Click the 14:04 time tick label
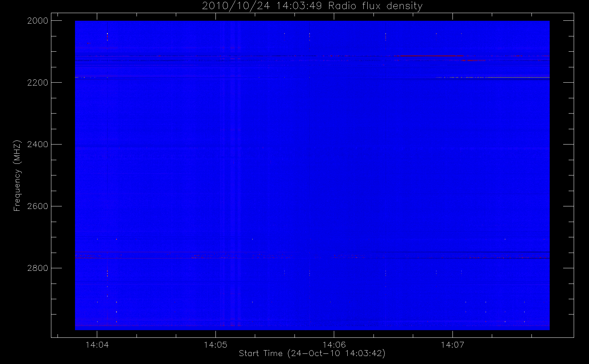Screen dimensions: 589x364 97,345
